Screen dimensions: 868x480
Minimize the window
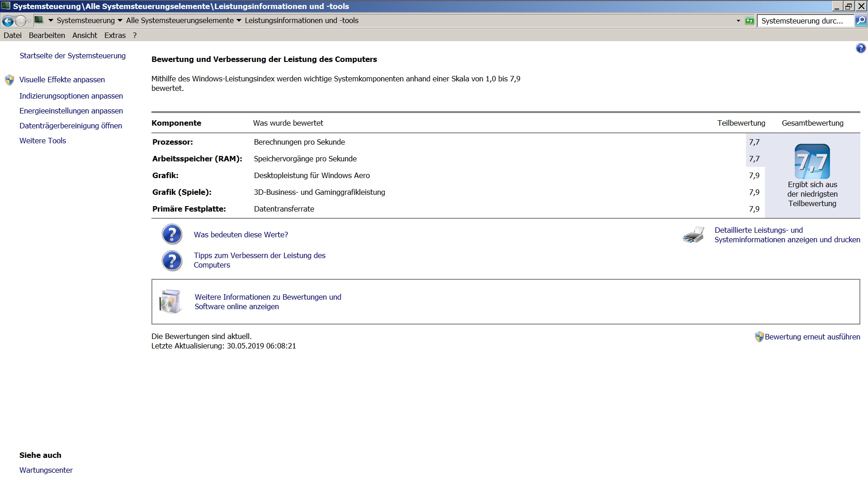(x=837, y=6)
